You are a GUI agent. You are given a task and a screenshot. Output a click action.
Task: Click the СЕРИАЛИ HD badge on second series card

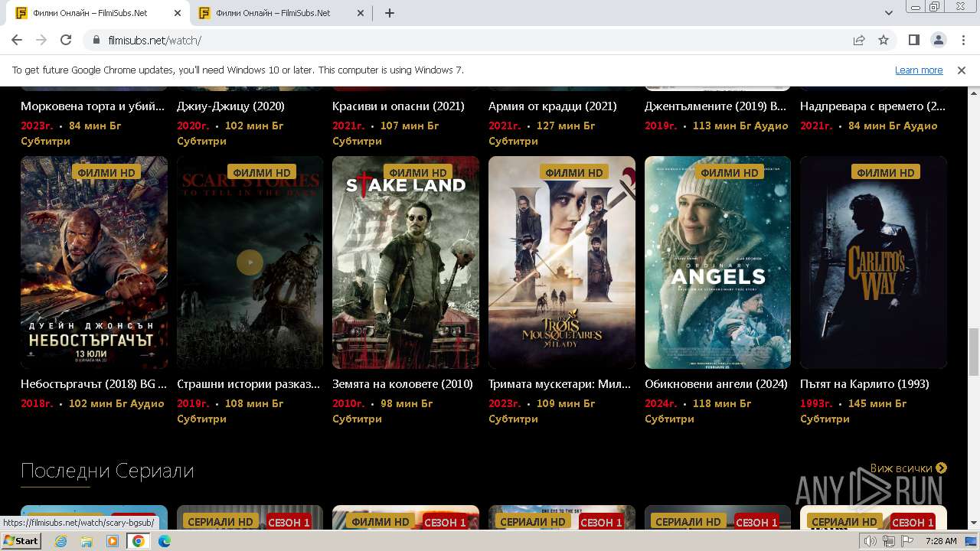(220, 522)
